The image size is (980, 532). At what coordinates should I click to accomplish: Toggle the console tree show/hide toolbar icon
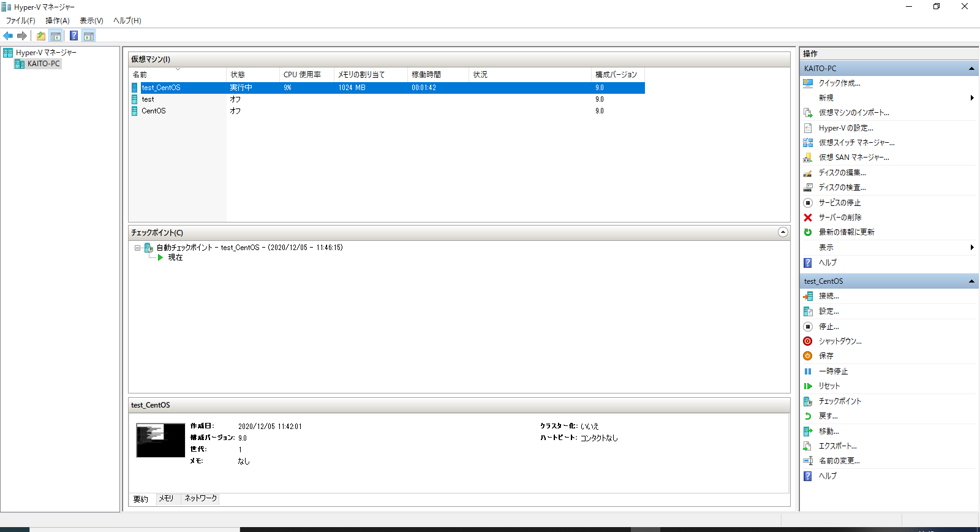pos(56,36)
